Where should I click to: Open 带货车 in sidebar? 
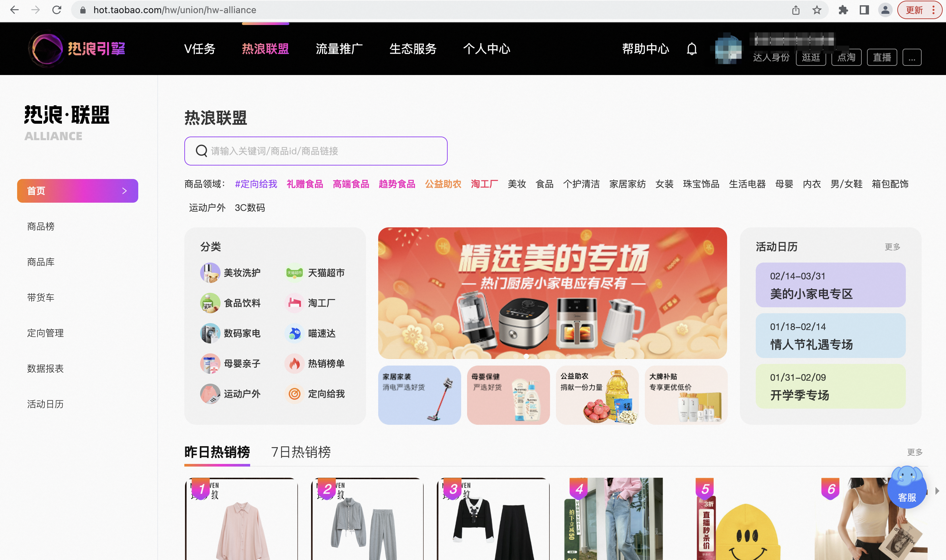[41, 298]
